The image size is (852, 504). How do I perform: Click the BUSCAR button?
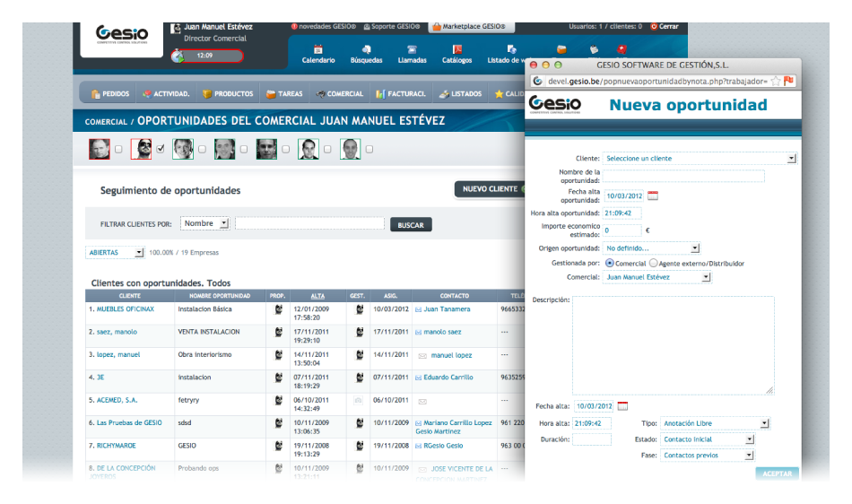point(411,225)
